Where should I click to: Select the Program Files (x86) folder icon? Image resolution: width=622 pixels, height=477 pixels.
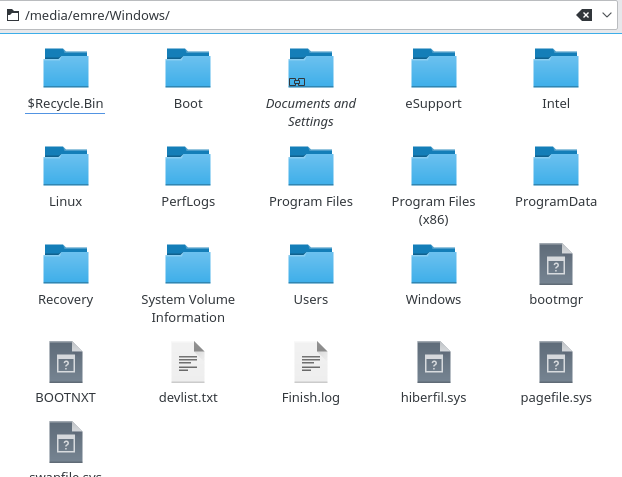434,165
